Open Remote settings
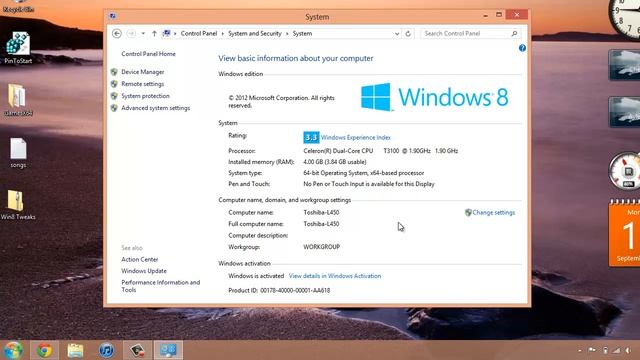Viewport: 640px width, 360px height. click(142, 84)
